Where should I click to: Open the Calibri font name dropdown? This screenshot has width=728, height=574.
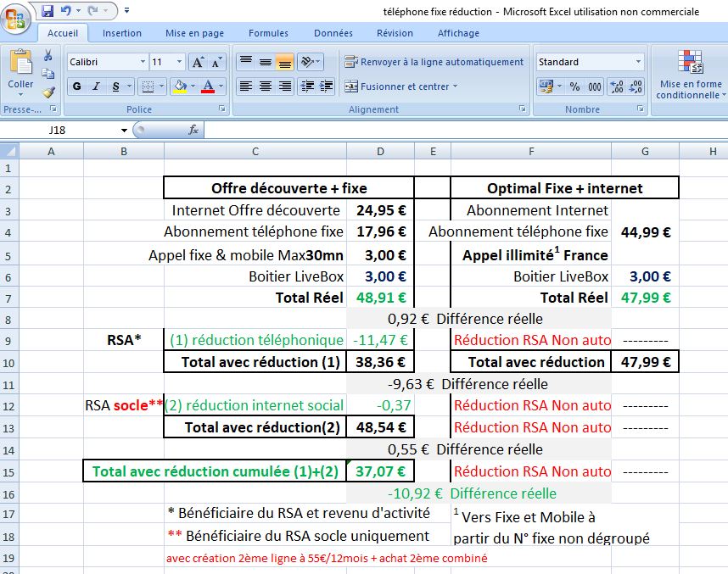pos(142,62)
